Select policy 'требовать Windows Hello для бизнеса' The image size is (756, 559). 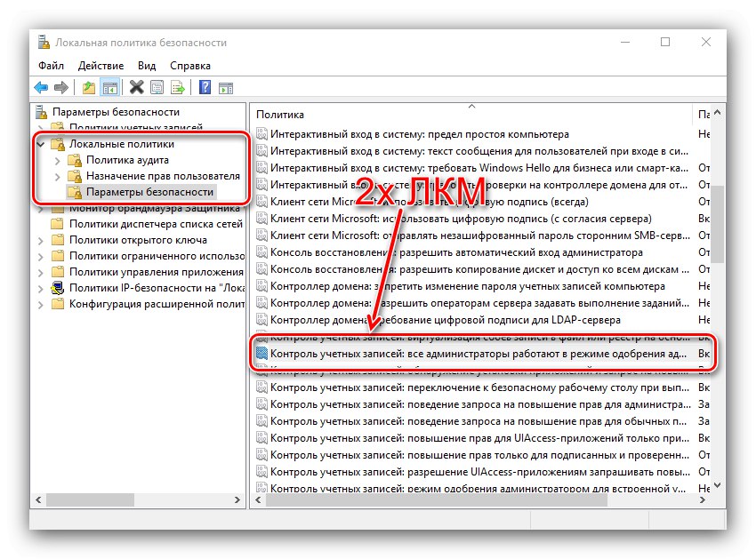(479, 168)
